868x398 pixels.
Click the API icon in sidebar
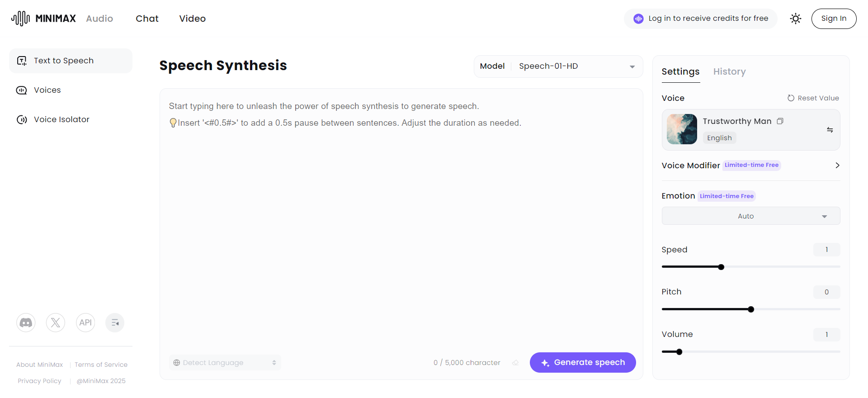tap(85, 322)
